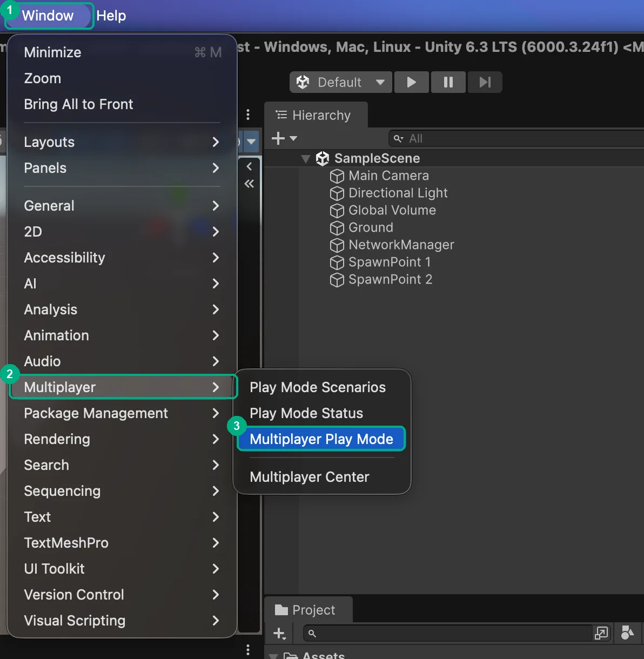Image resolution: width=644 pixels, height=659 pixels.
Task: Click the single left chevron collapse arrow
Action: (x=249, y=166)
